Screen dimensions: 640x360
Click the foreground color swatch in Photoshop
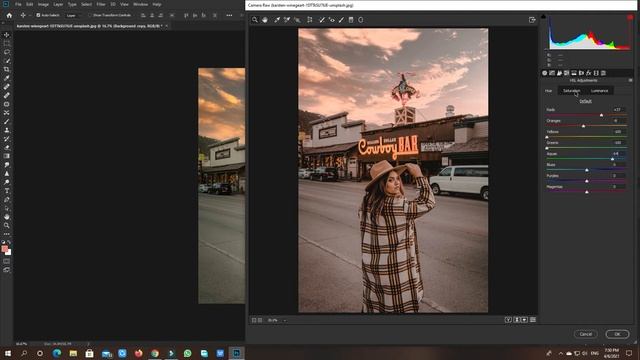coord(5,249)
